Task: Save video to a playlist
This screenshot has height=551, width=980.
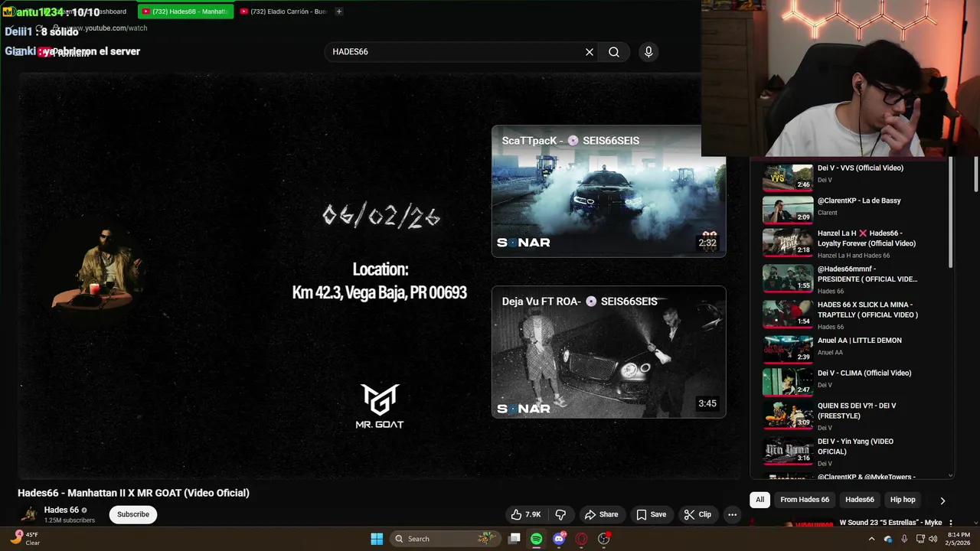Action: tap(652, 514)
